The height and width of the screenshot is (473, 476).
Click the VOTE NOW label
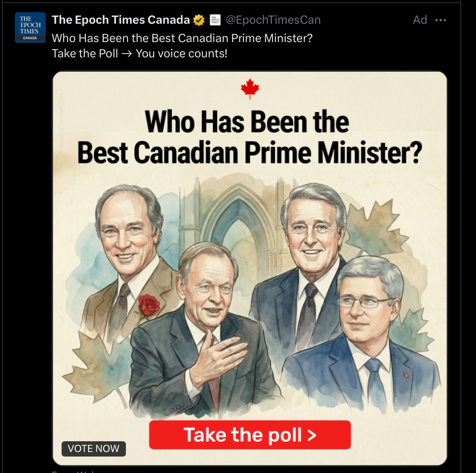pos(94,449)
